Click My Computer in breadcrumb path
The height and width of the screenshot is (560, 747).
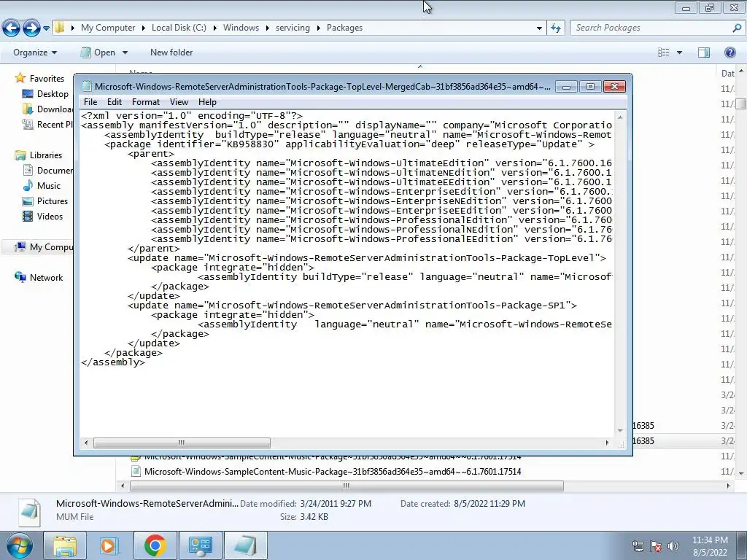tap(108, 28)
